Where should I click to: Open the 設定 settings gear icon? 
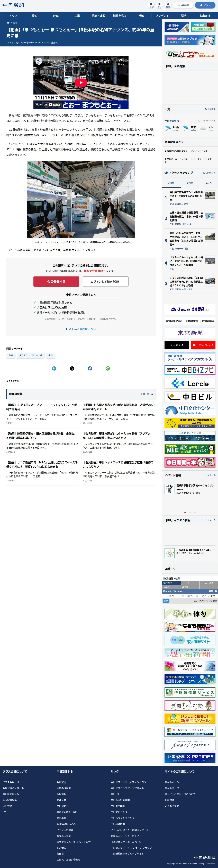point(159,5)
